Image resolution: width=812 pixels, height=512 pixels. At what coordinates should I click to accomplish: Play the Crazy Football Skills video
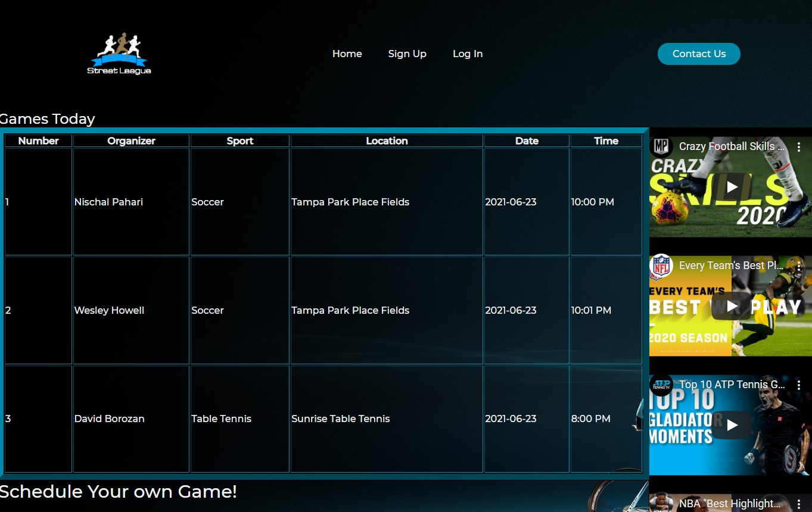pyautogui.click(x=732, y=187)
